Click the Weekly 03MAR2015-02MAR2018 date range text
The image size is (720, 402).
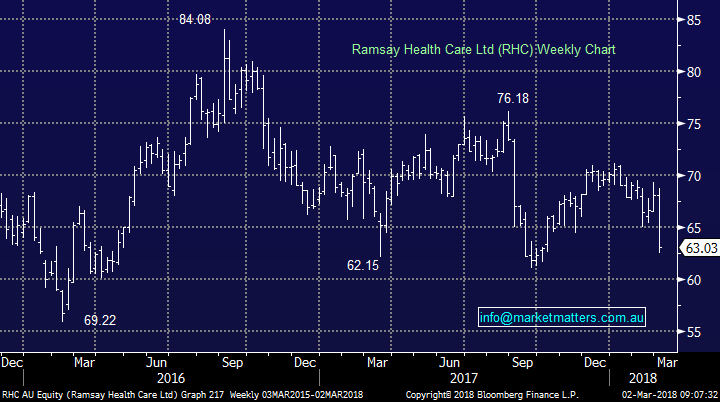[296, 395]
